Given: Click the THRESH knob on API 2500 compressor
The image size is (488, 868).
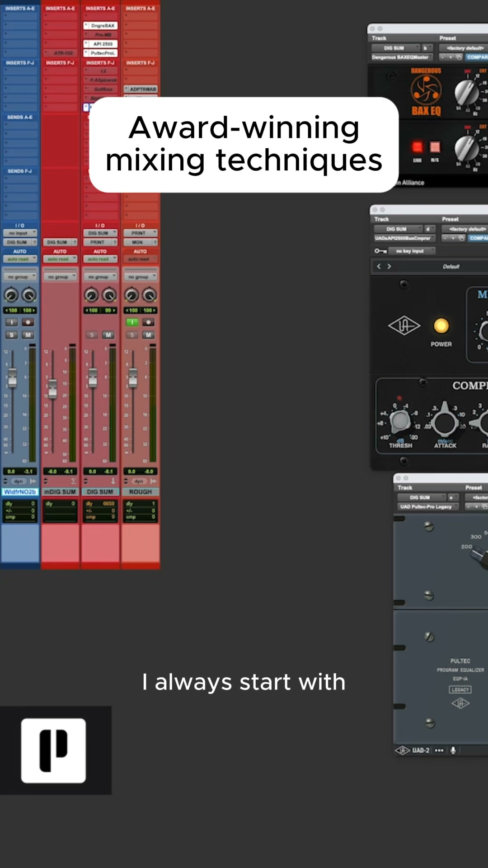Looking at the screenshot, I should click(400, 420).
